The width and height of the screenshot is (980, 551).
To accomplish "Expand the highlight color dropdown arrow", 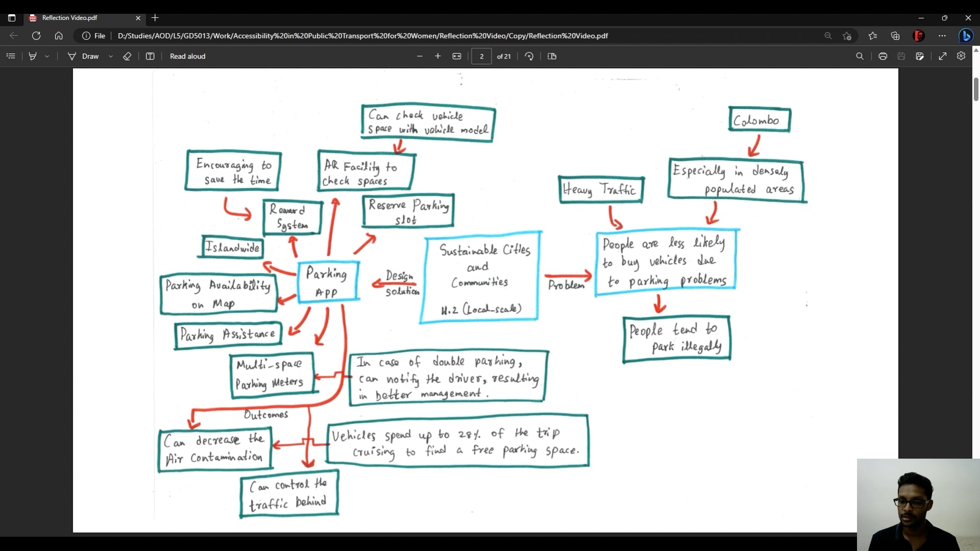I will [x=47, y=56].
